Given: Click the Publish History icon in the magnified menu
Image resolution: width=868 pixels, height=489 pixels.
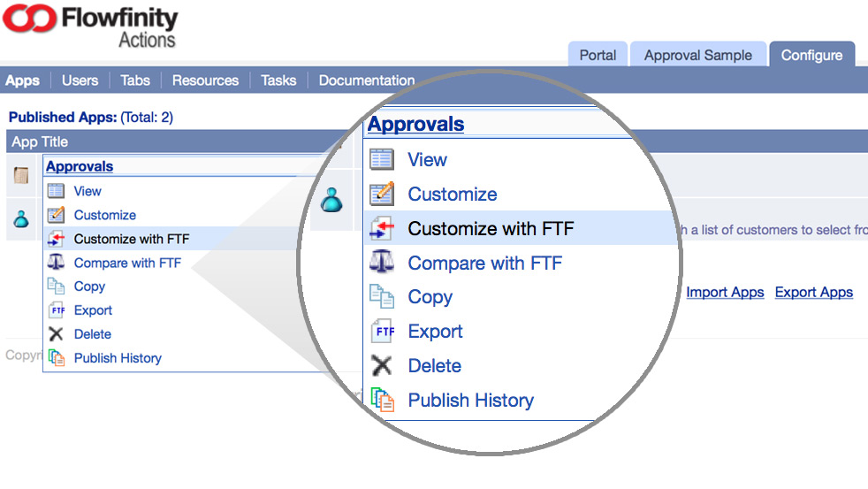Looking at the screenshot, I should click(x=382, y=400).
